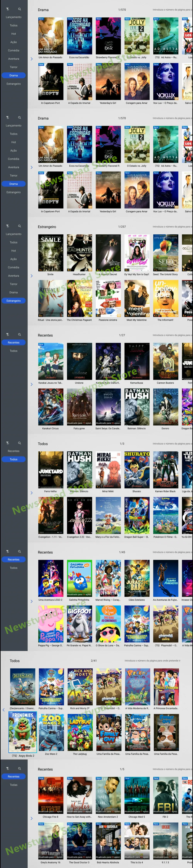
Task: Choose Terror in the Estrangeiro screen sidebar
Action: click(14, 284)
